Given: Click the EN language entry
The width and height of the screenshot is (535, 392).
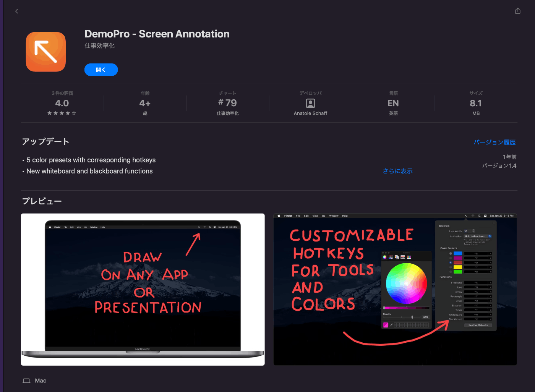Looking at the screenshot, I should [393, 103].
